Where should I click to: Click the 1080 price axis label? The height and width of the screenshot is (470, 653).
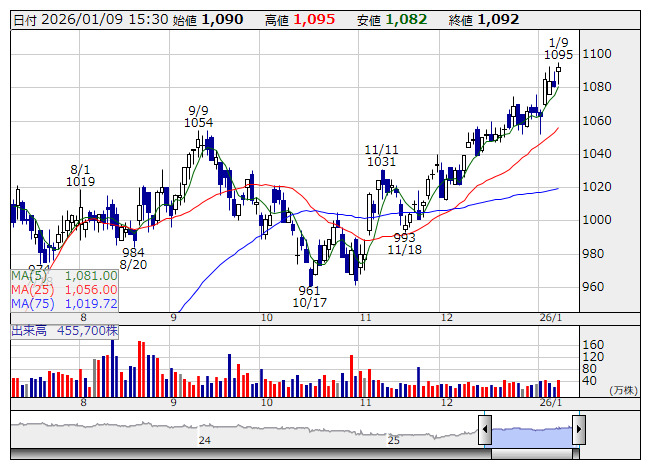[x=597, y=87]
